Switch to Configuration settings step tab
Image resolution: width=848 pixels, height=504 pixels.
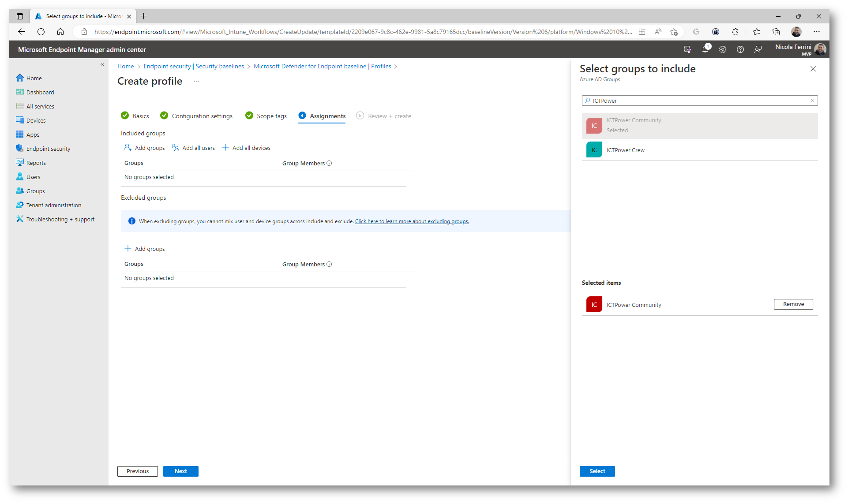[197, 116]
